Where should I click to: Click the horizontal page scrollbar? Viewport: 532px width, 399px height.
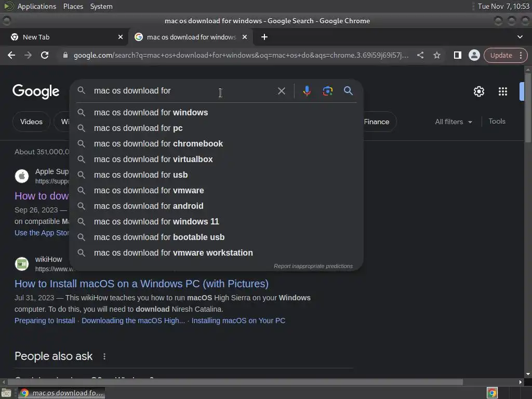[235, 382]
